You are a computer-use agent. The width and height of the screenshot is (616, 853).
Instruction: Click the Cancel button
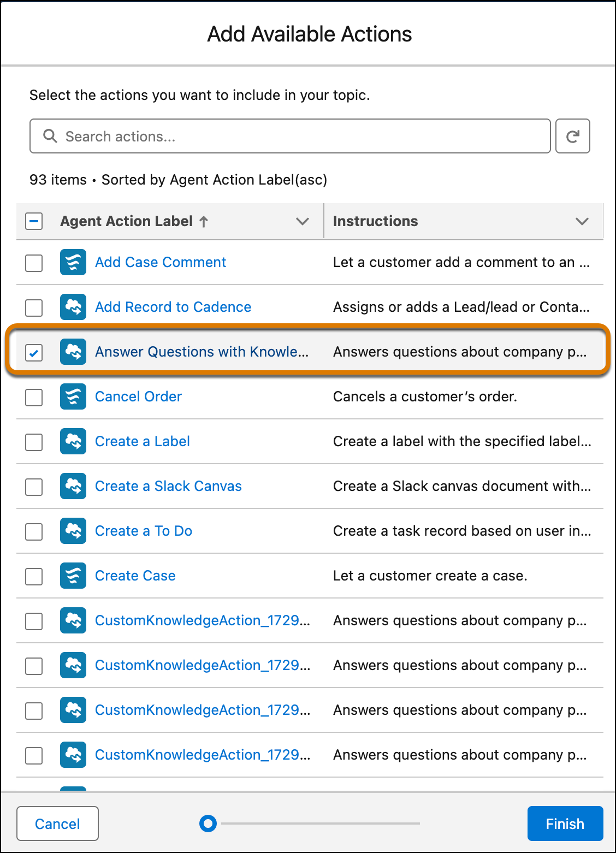(x=57, y=824)
